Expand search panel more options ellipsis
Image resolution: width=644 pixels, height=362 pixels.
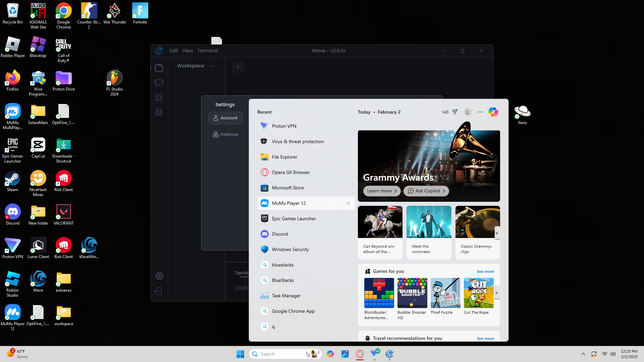coord(480,112)
